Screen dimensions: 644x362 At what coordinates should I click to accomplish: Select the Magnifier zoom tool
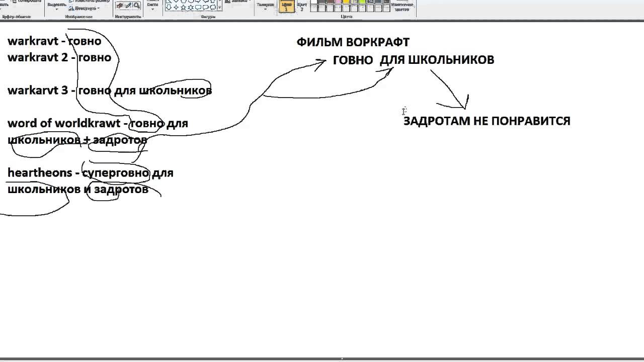(x=136, y=6)
